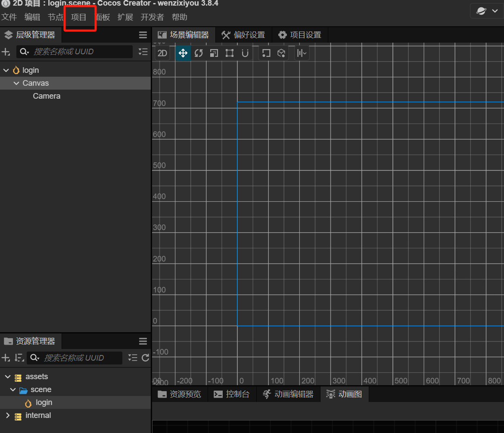Open asset search type dropdown magnifier

pyautogui.click(x=34, y=358)
